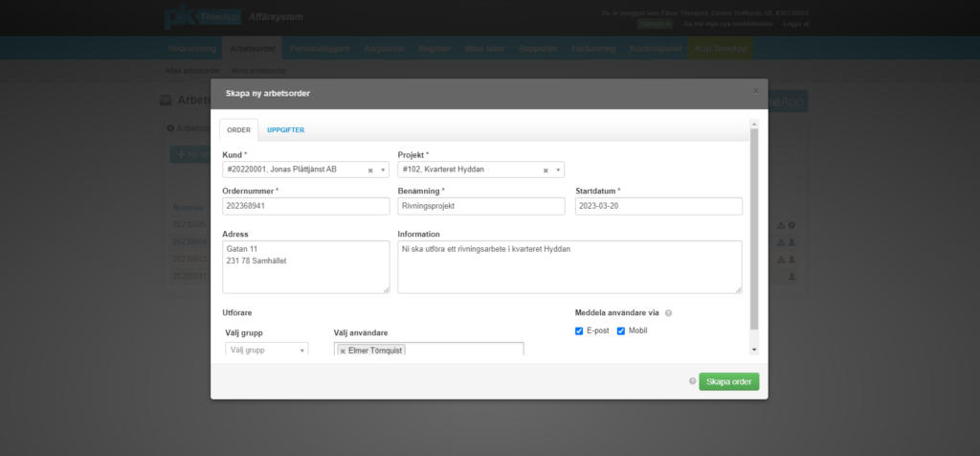Screen dimensions: 980x456
Task: Switch to the Uppgifter tab
Action: pos(285,130)
